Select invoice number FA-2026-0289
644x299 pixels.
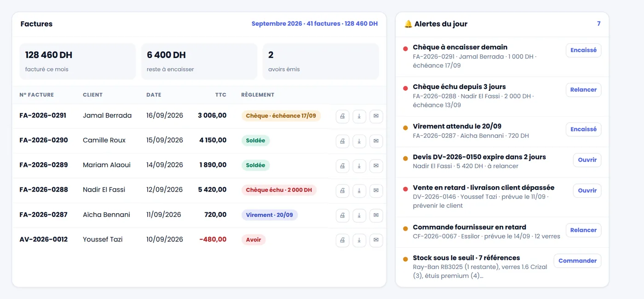click(x=43, y=165)
